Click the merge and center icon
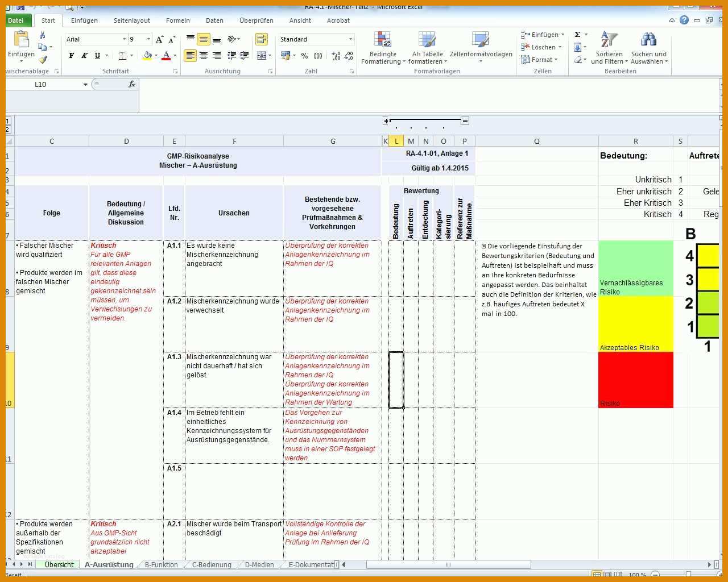The width and height of the screenshot is (728, 582). pos(262,56)
